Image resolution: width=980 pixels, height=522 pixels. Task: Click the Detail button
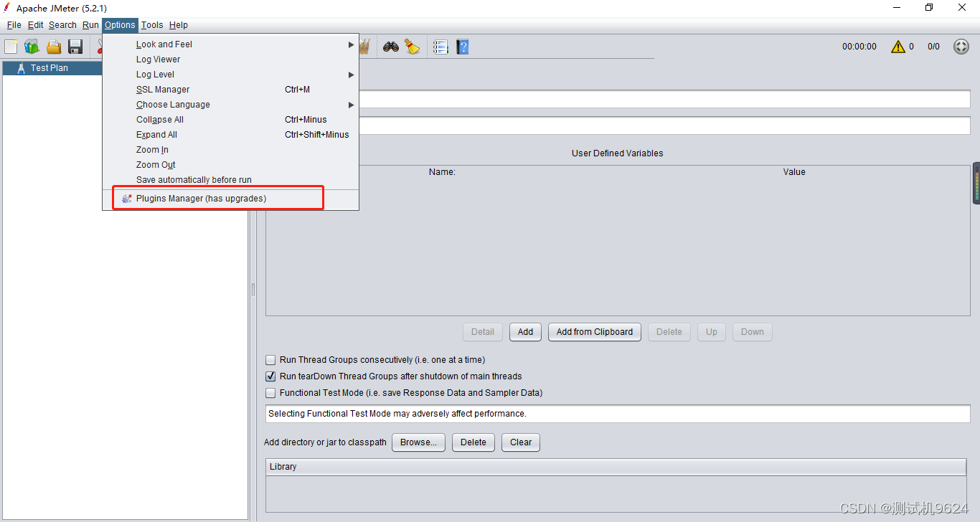(483, 332)
